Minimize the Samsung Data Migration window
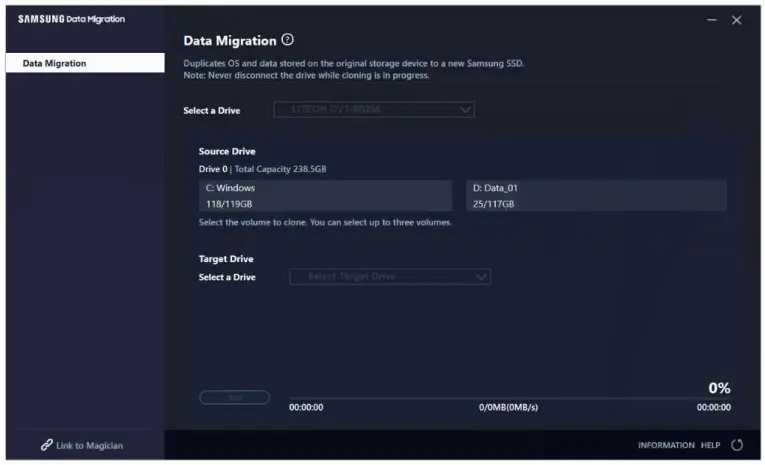 tap(712, 20)
